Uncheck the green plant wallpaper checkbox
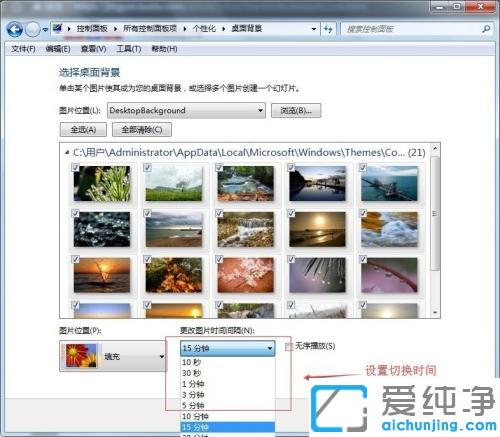 coord(75,168)
